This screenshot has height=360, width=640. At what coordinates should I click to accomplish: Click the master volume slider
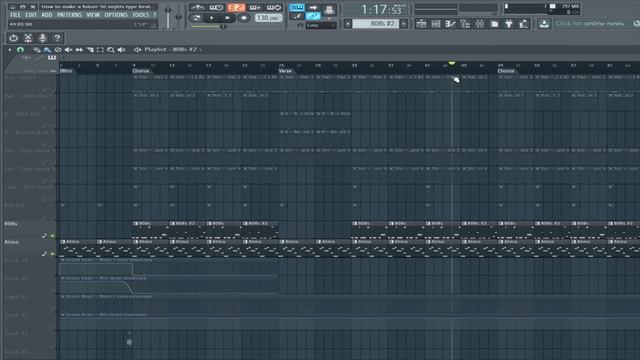(168, 18)
